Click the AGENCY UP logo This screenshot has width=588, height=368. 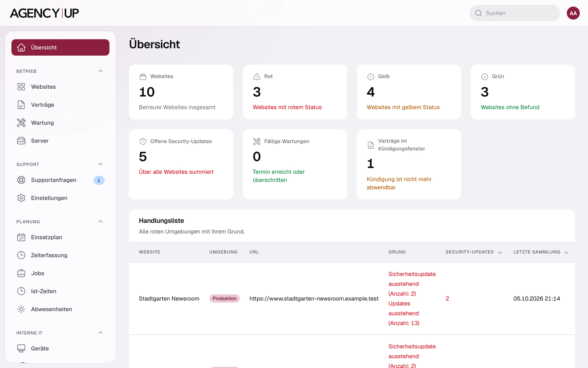pyautogui.click(x=44, y=13)
